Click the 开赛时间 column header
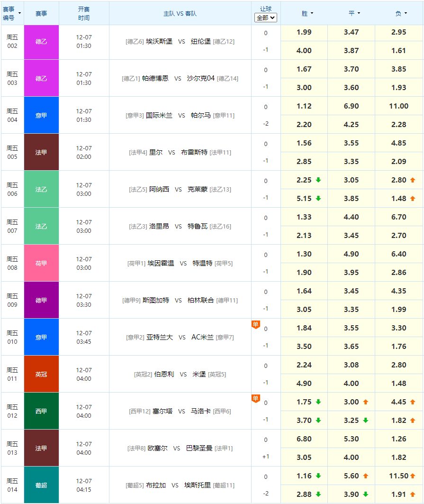The height and width of the screenshot is (504, 424). (x=84, y=13)
